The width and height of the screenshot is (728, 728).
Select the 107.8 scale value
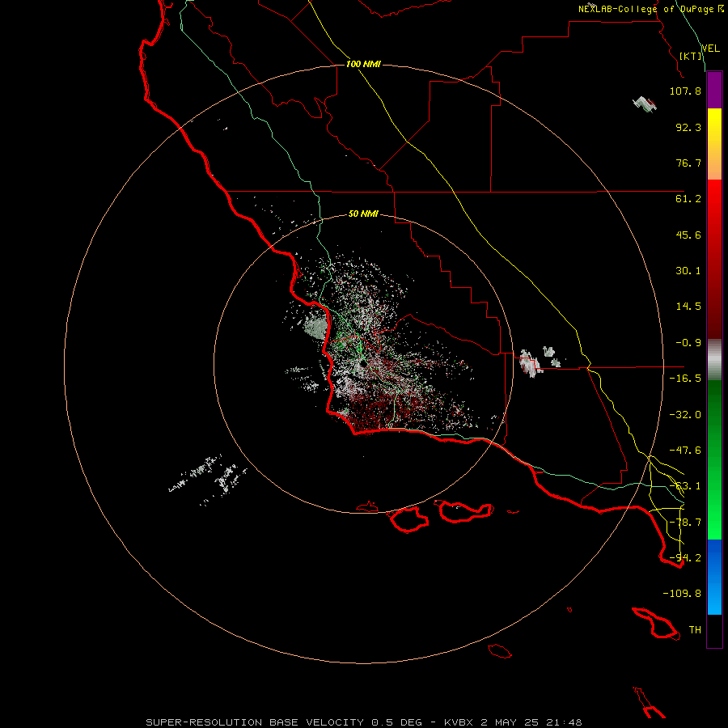pyautogui.click(x=685, y=91)
